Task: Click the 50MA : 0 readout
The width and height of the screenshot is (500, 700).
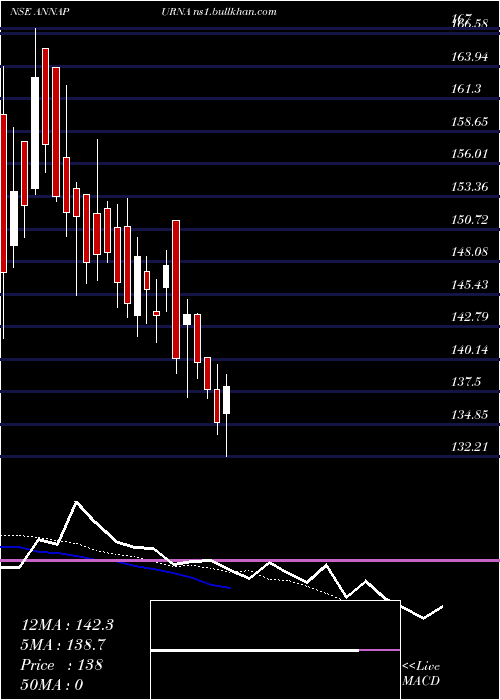Action: 52,685
